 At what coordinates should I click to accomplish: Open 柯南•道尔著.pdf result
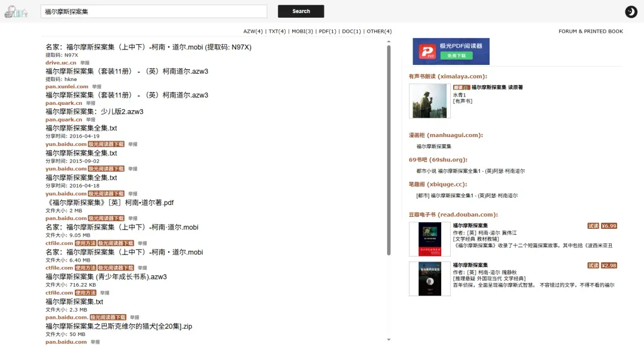point(110,203)
